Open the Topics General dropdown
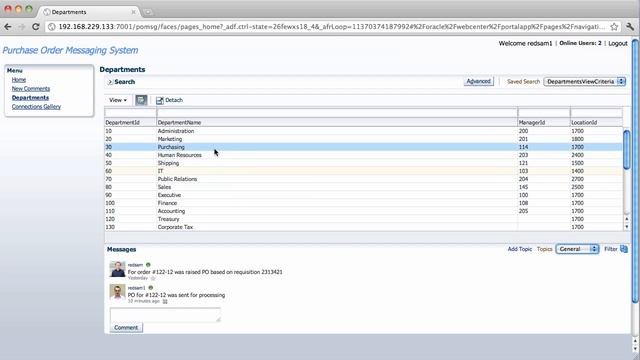 point(577,249)
